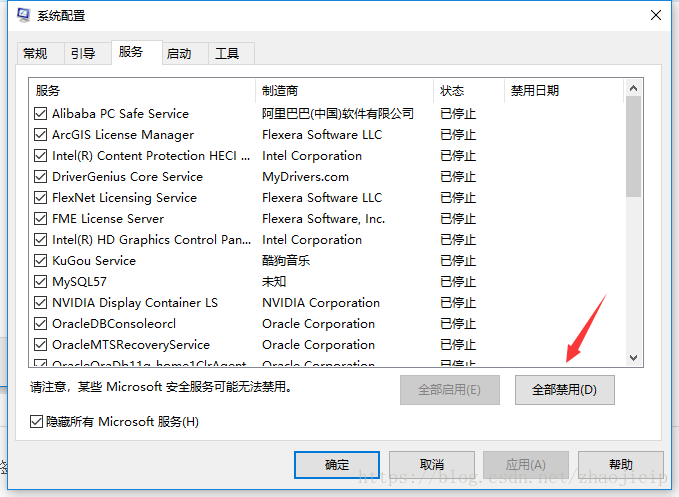Screen dimensions: 679x497
Task: Select the 阿里巴巴(中国)软件有限公司 manufacturer cell
Action: tap(338, 114)
